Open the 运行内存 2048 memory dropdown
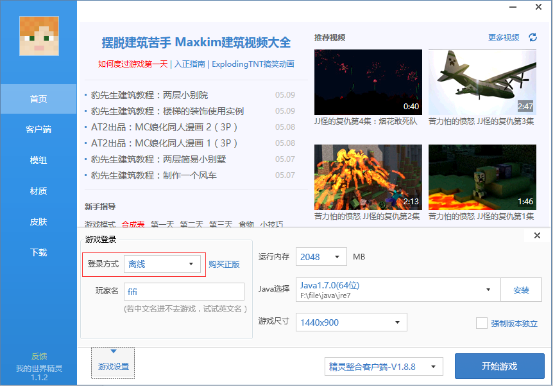The image size is (554, 386). (321, 257)
